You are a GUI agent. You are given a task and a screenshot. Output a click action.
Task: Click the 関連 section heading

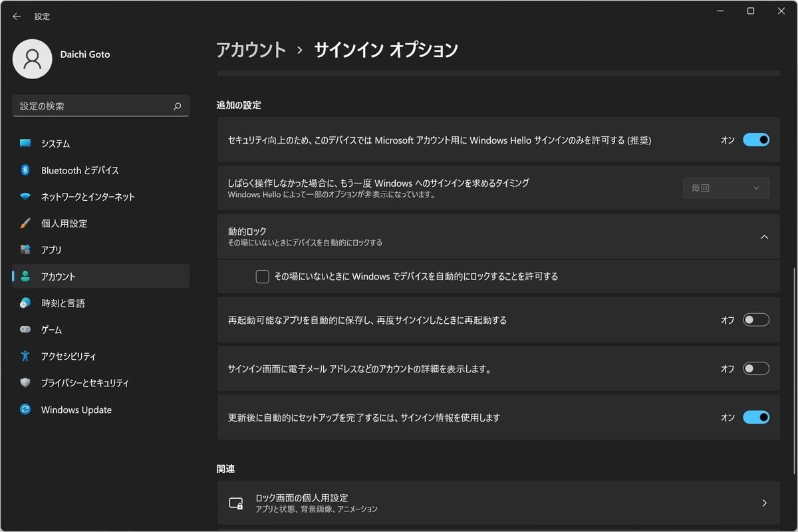coord(226,469)
